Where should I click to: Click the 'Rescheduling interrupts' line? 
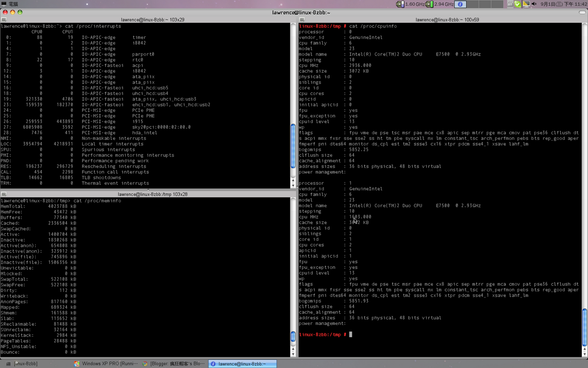[114, 166]
